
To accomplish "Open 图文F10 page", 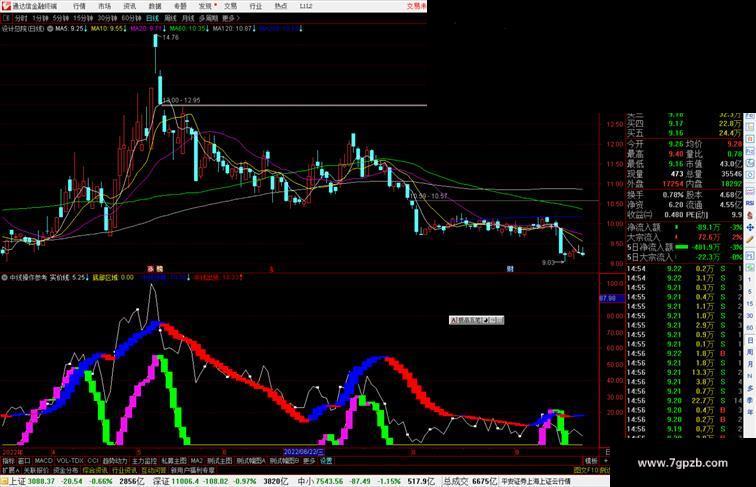I will point(586,470).
